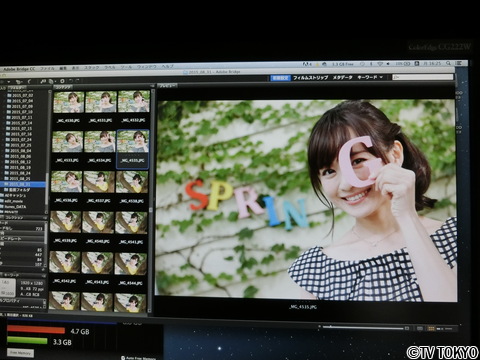Rotate image clockwise toolbar icon
This screenshot has width=480, height=360.
coord(77,81)
